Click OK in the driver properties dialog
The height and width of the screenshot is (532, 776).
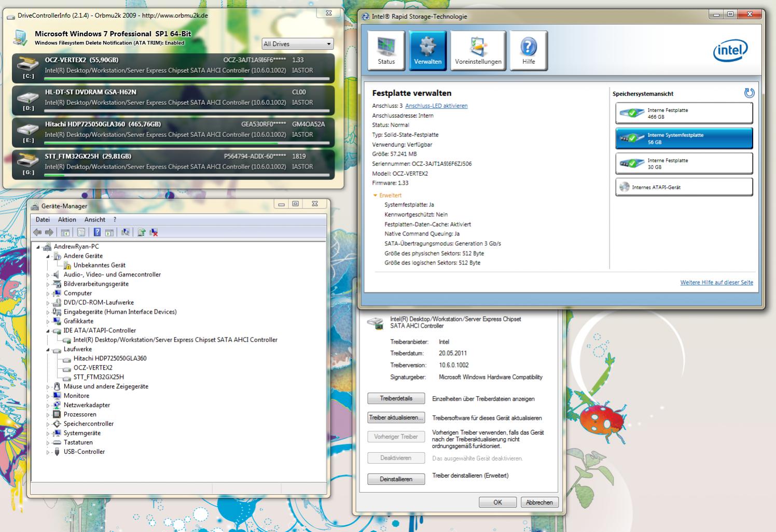pyautogui.click(x=497, y=502)
